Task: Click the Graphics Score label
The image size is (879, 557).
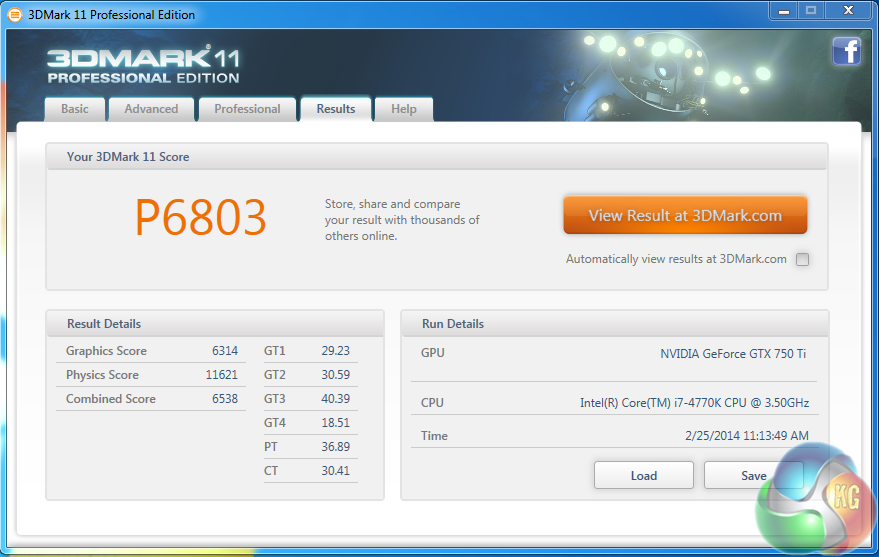Action: pos(106,351)
